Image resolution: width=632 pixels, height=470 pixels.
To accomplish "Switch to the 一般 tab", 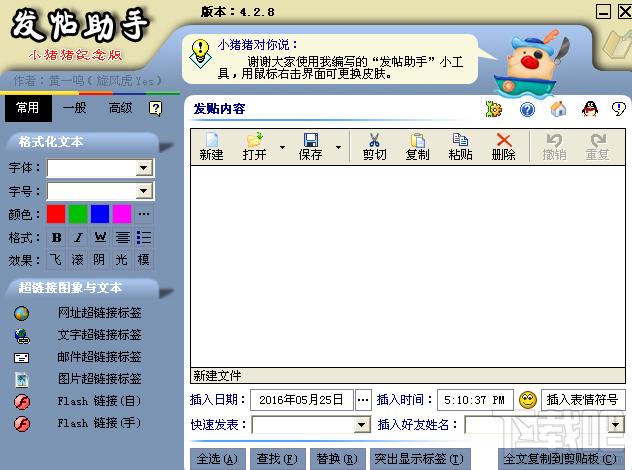I will [75, 108].
